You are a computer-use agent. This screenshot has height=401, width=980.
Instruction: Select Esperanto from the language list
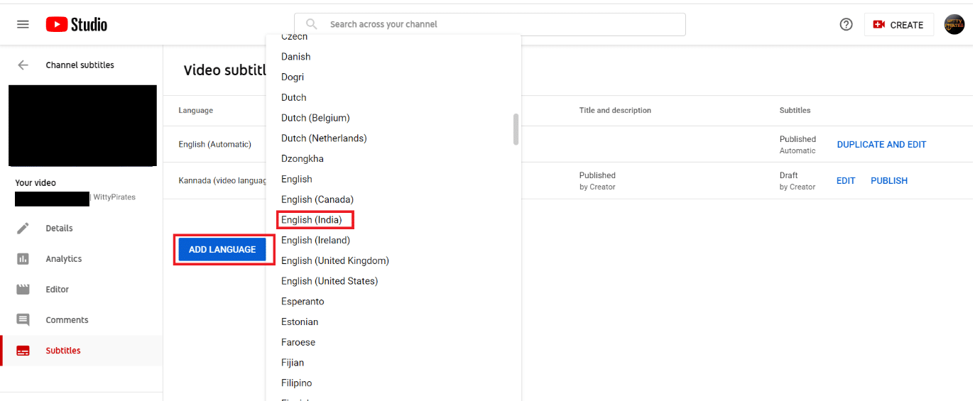point(303,302)
